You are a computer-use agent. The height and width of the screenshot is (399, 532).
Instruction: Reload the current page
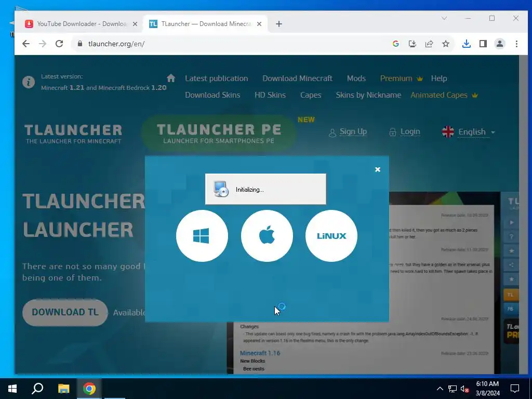pos(59,44)
